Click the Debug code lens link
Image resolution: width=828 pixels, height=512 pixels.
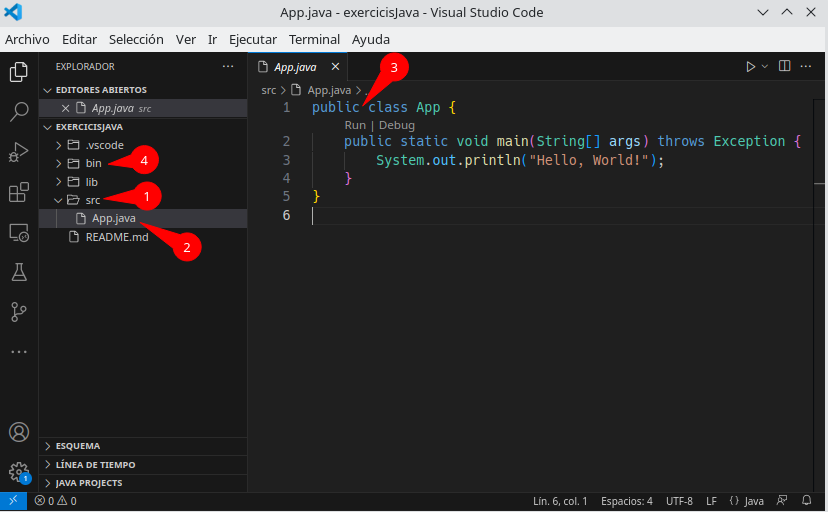tap(397, 126)
